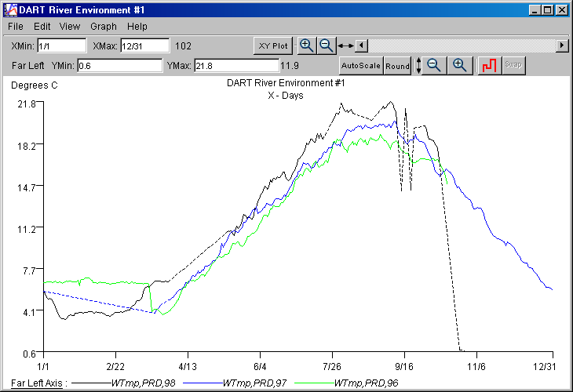
Task: Click the AutoScale button
Action: pos(360,66)
